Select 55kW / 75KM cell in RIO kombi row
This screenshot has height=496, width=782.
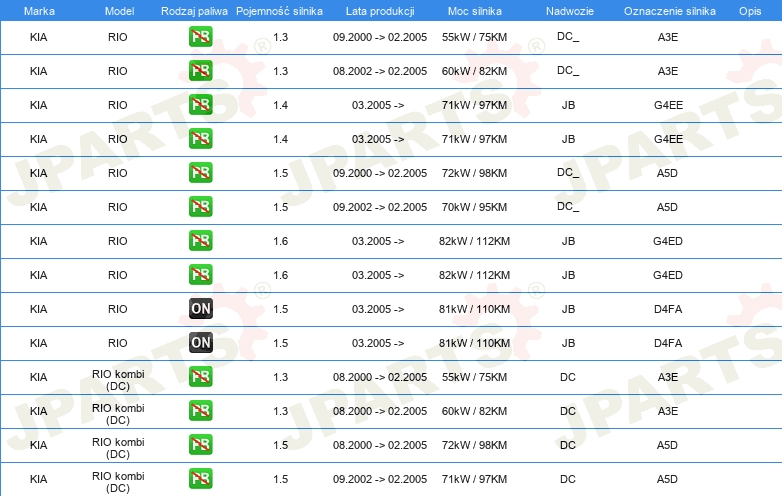474,377
